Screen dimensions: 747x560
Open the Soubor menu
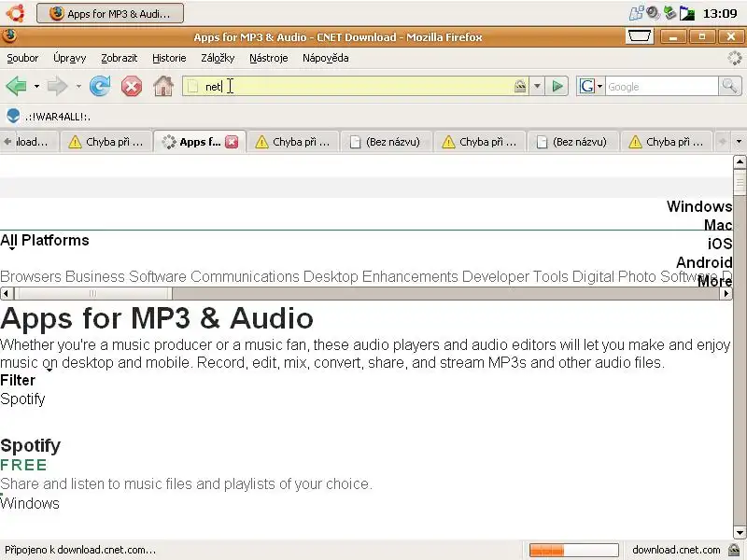click(22, 58)
